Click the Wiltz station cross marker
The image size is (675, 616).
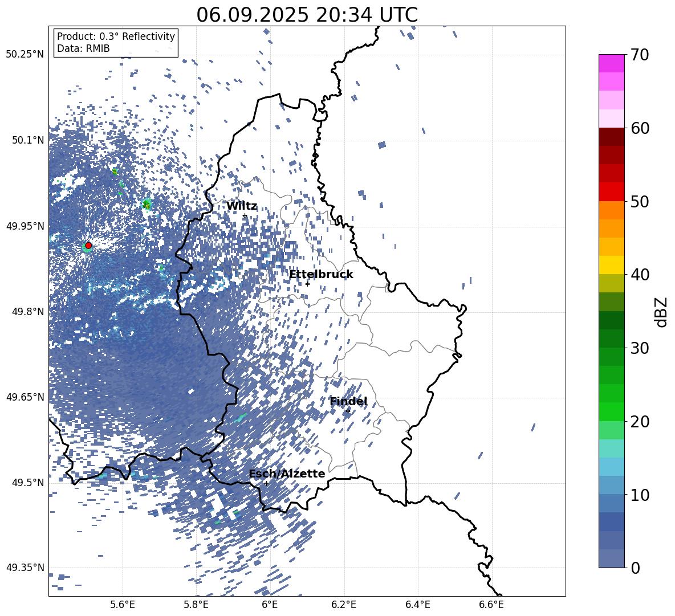245,216
